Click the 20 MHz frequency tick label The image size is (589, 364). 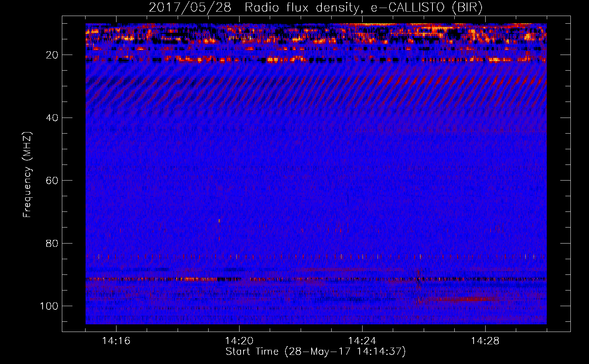[x=52, y=55]
